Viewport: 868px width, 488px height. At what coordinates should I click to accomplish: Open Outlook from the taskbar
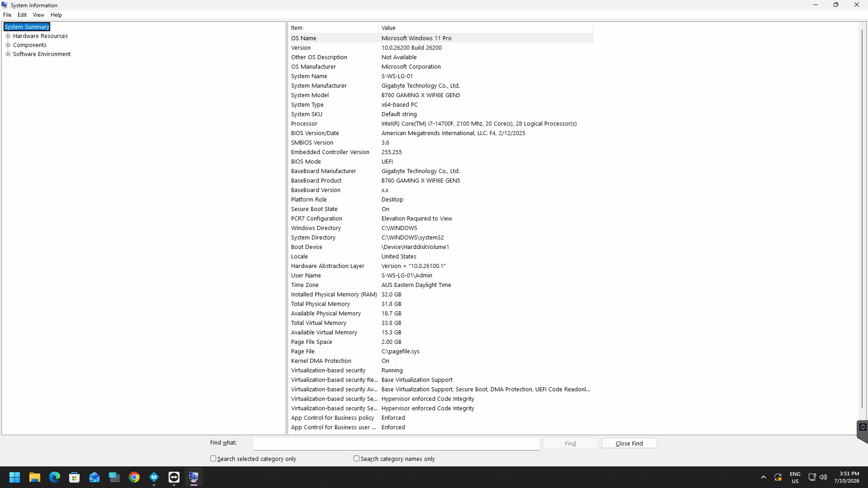[94, 477]
